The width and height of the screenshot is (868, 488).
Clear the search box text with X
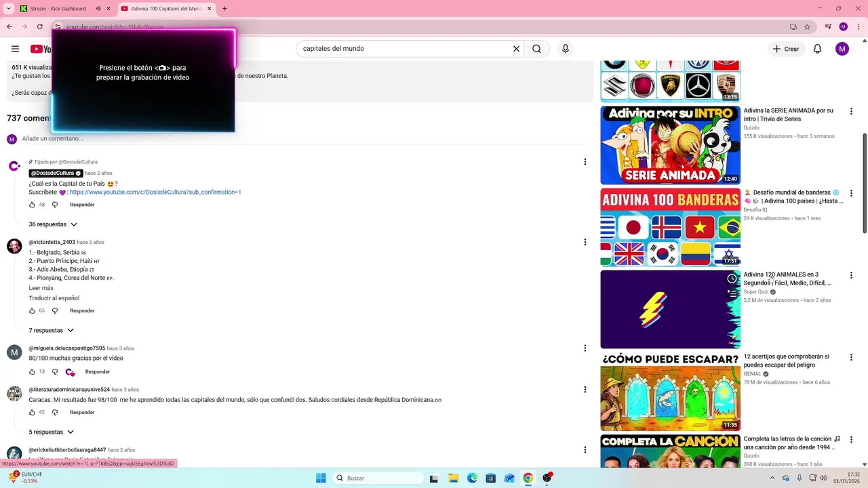click(516, 49)
